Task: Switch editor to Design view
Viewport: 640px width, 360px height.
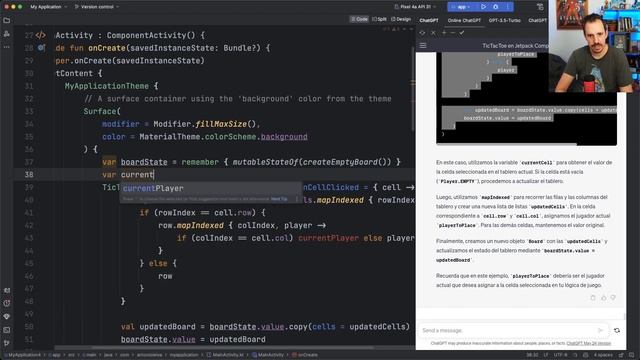Action: click(401, 19)
